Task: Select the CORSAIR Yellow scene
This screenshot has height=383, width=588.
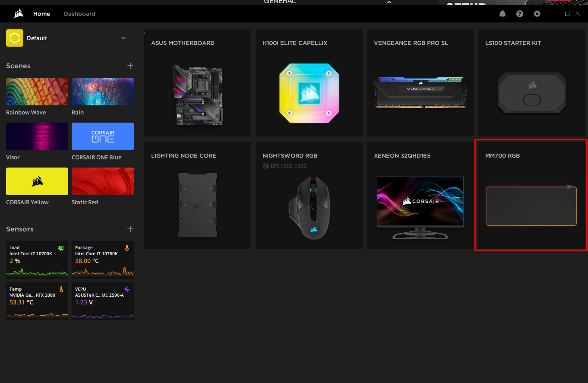Action: point(37,181)
